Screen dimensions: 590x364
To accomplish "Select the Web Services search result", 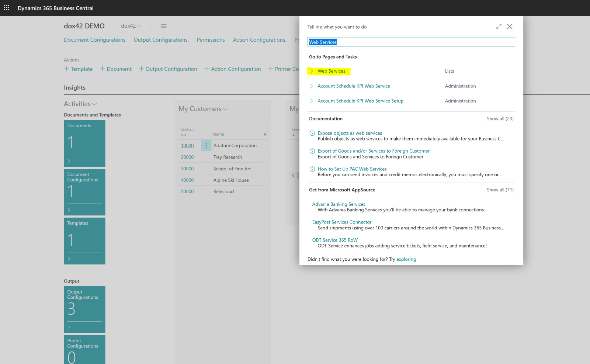I will click(x=332, y=71).
